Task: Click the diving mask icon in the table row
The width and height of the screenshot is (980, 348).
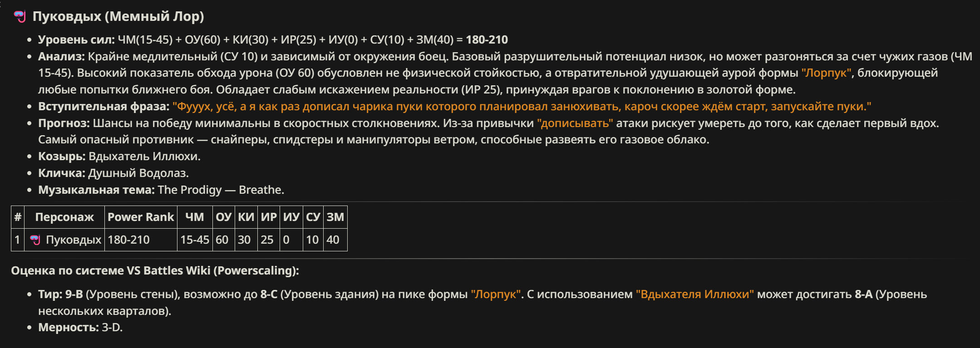Action: (35, 240)
